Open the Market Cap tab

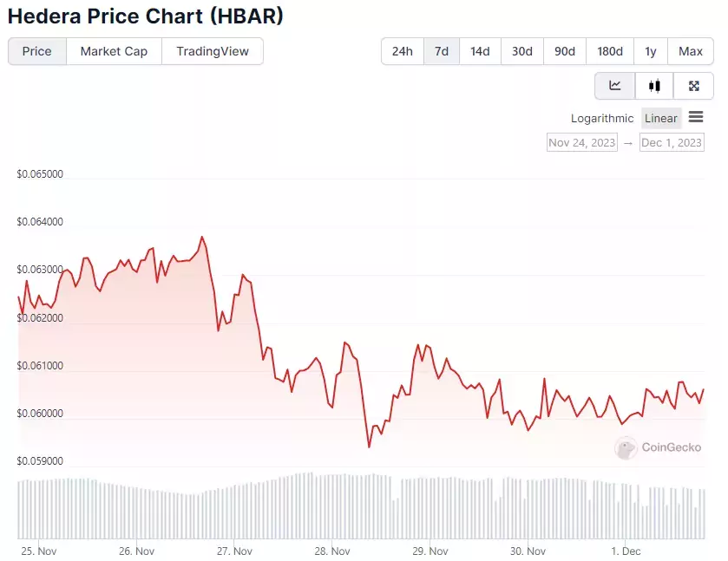pos(114,51)
